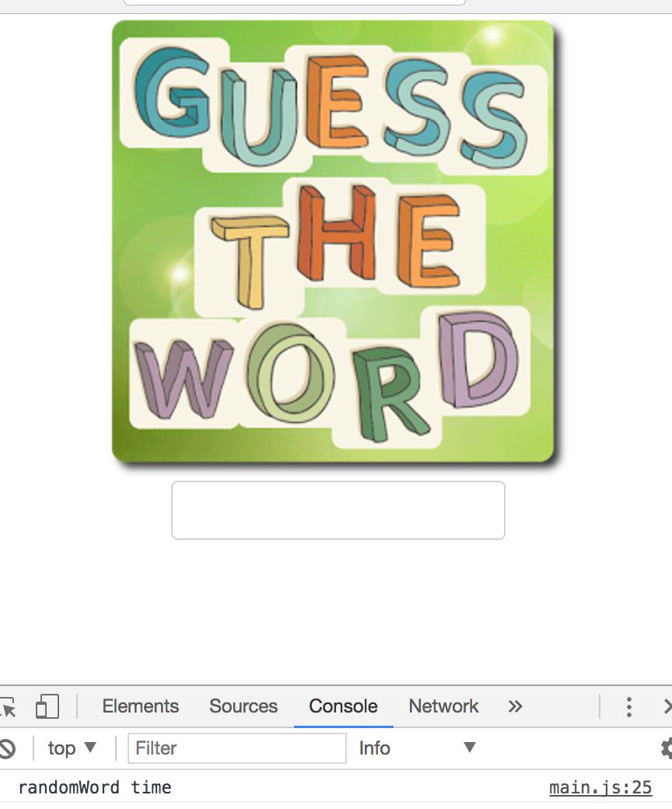672x809 pixels.
Task: Open console settings gear icon
Action: tap(667, 748)
